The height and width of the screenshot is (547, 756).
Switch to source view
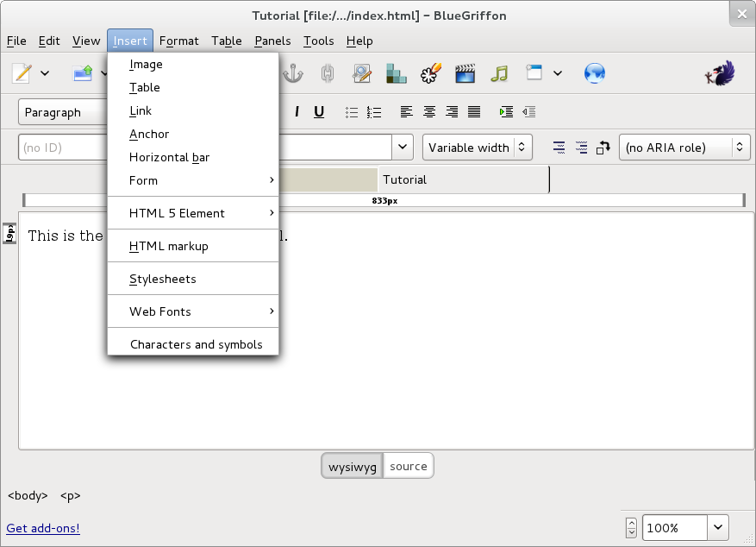408,467
